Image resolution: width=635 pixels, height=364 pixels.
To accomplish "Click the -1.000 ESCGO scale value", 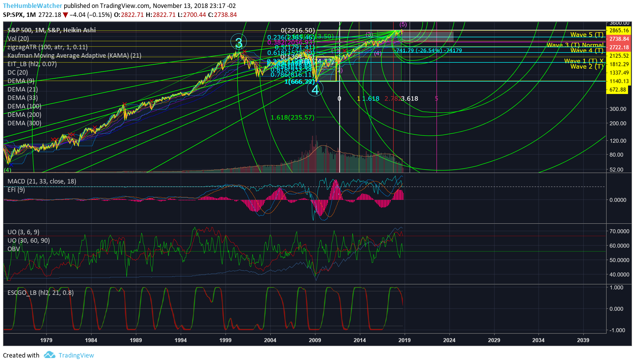I will 618,330.
